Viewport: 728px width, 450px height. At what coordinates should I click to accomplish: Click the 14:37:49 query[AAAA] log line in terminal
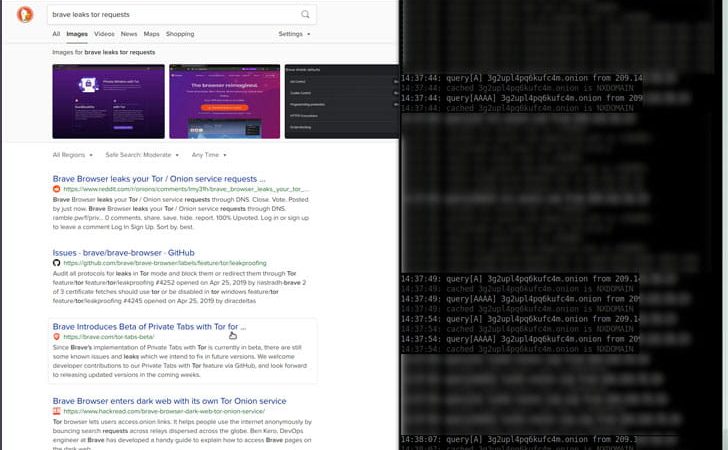coord(520,299)
